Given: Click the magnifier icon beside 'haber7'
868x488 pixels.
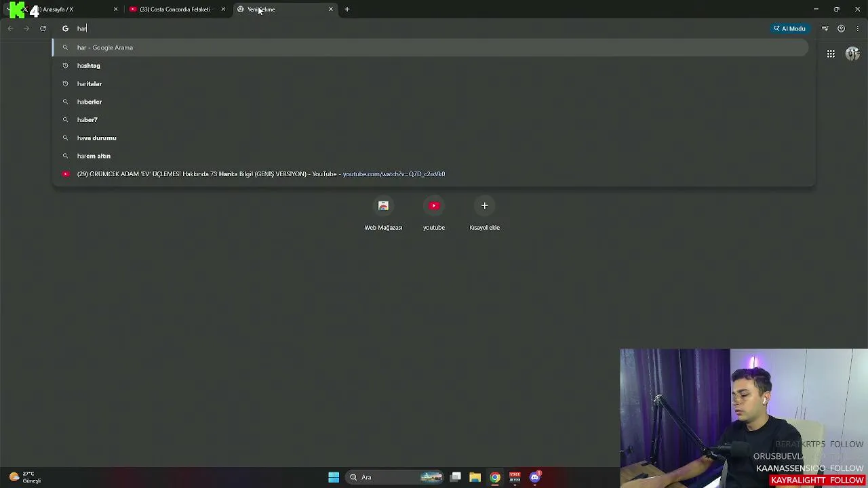Looking at the screenshot, I should (x=65, y=120).
